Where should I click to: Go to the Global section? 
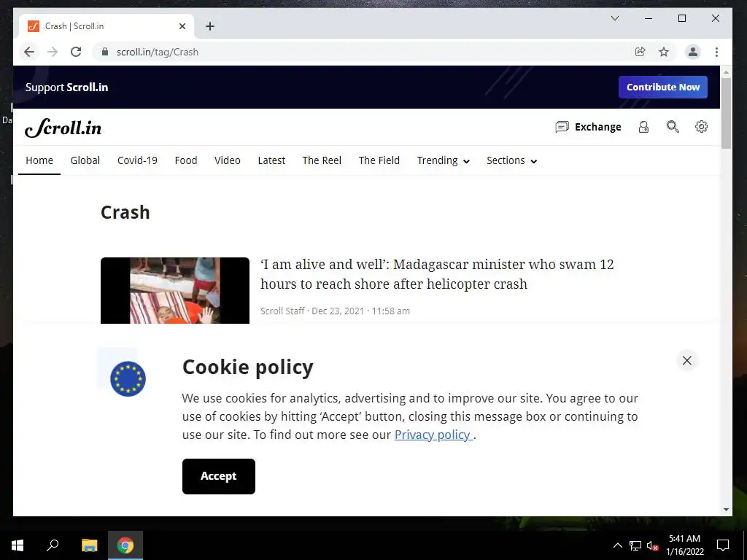(x=85, y=160)
